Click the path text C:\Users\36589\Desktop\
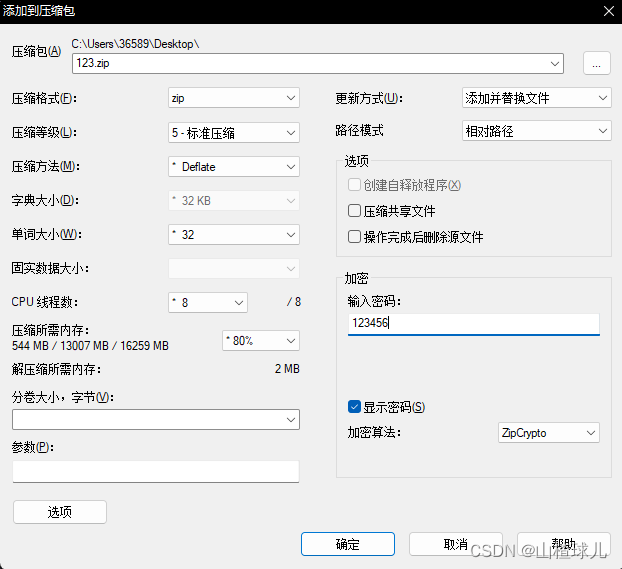The width and height of the screenshot is (622, 569). (x=135, y=44)
